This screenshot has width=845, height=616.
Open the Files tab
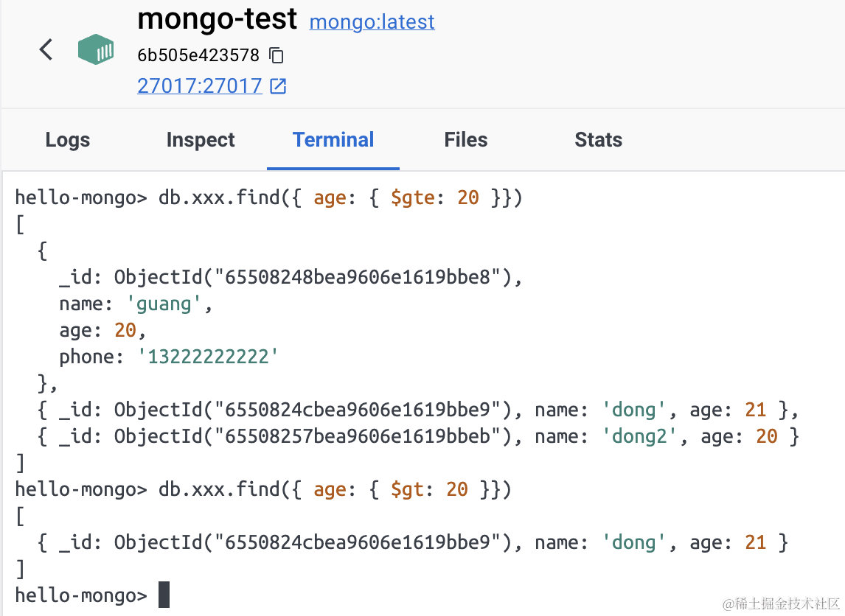(465, 140)
